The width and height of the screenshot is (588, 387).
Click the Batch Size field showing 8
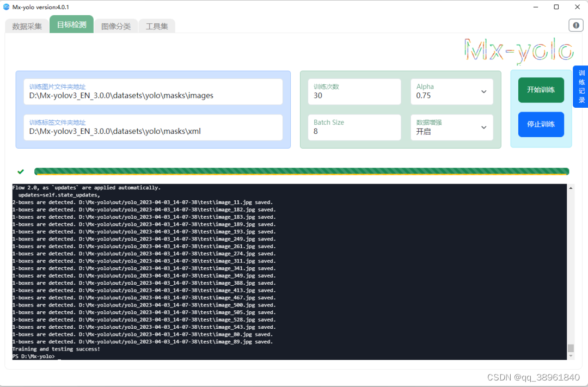pyautogui.click(x=354, y=127)
